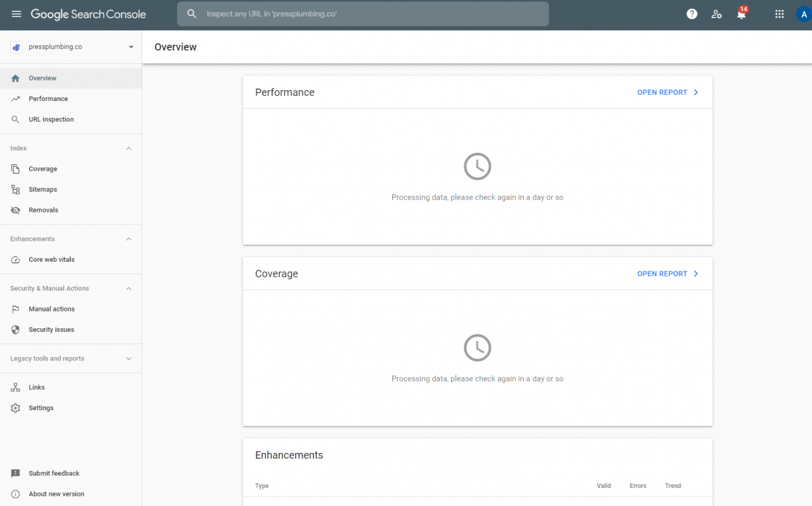Click the pressplumbing.co property favicon
This screenshot has height=506, width=812.
point(16,47)
